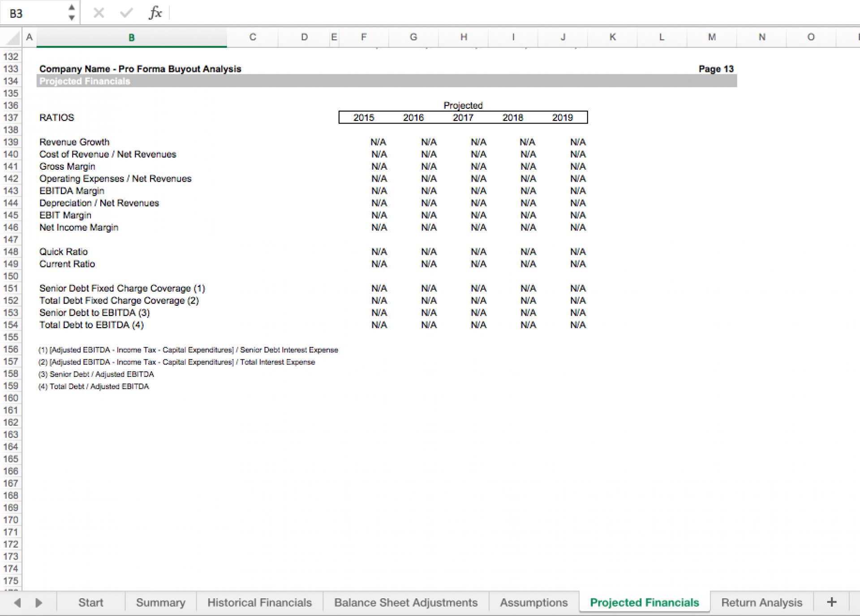
Task: Open the insert function fx button
Action: point(155,13)
